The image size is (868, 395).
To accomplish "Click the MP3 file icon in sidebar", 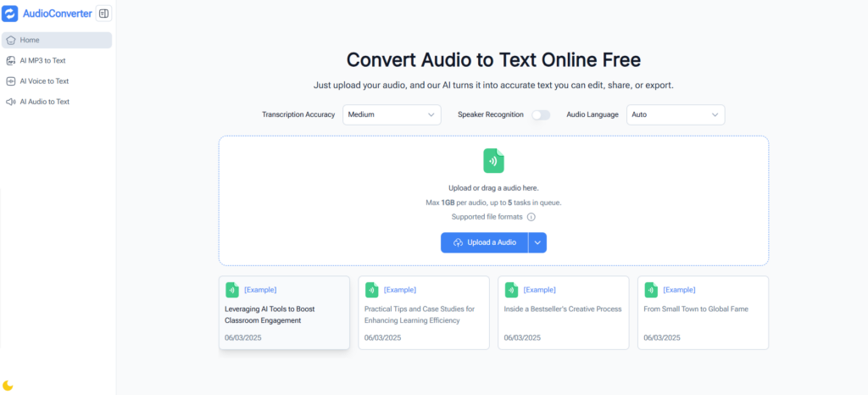I will coord(10,61).
